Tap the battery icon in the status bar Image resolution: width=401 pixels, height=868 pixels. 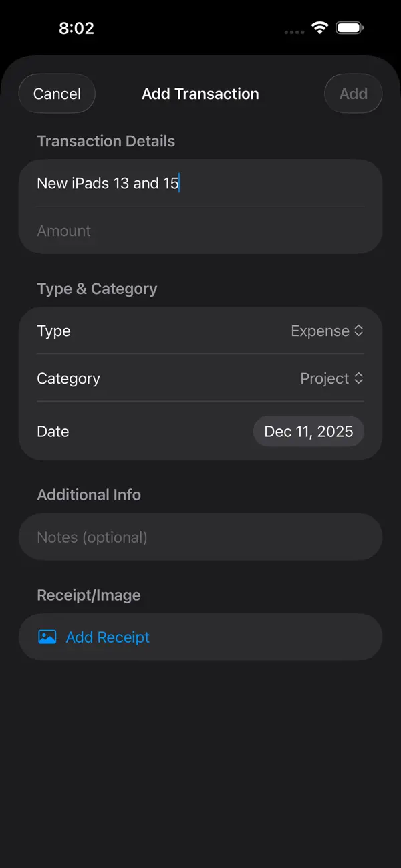pos(349,27)
